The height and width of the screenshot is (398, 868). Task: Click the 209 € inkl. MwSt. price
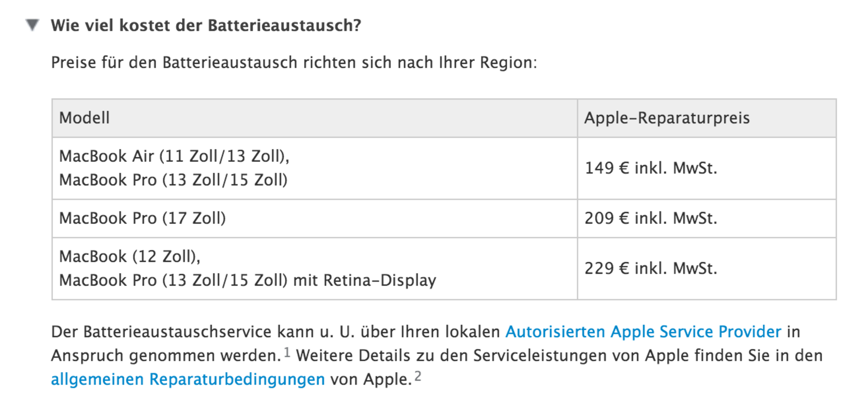coord(651,218)
